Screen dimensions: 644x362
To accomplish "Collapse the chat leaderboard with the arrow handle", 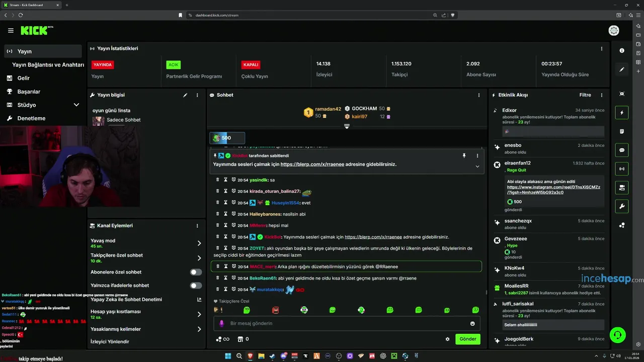I will click(347, 126).
